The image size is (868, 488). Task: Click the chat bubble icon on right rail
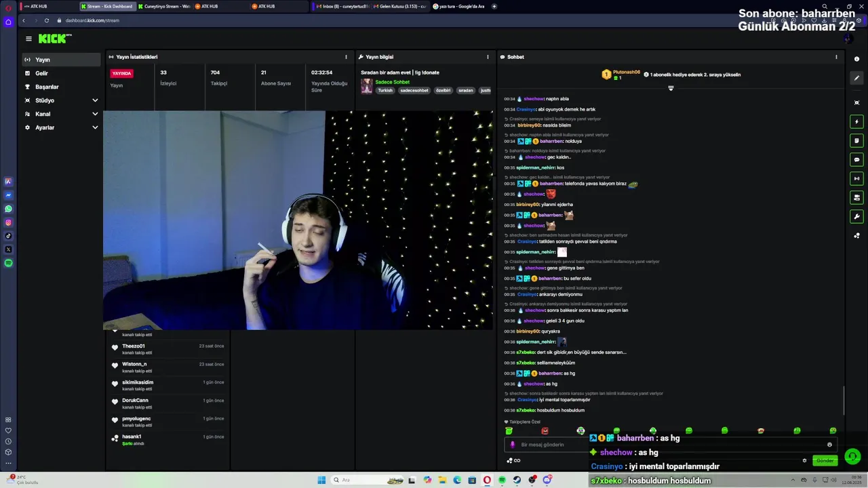[x=856, y=160]
